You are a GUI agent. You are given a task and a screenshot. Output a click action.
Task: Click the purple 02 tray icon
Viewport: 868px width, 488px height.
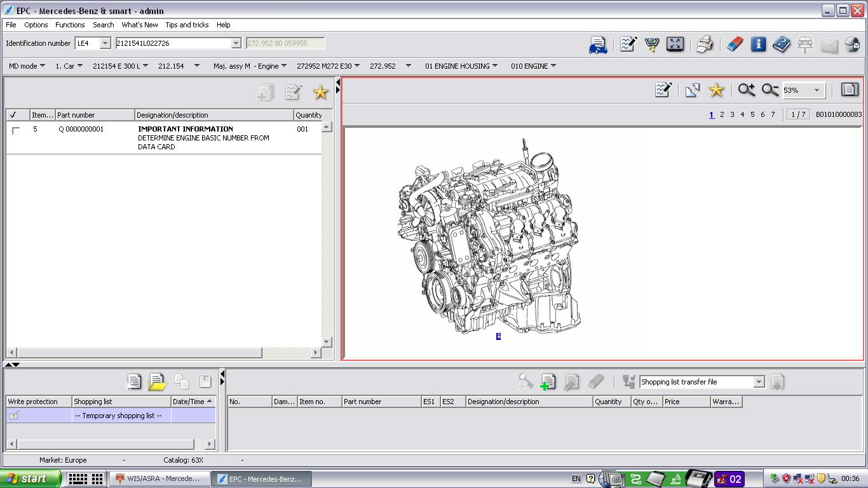729,479
